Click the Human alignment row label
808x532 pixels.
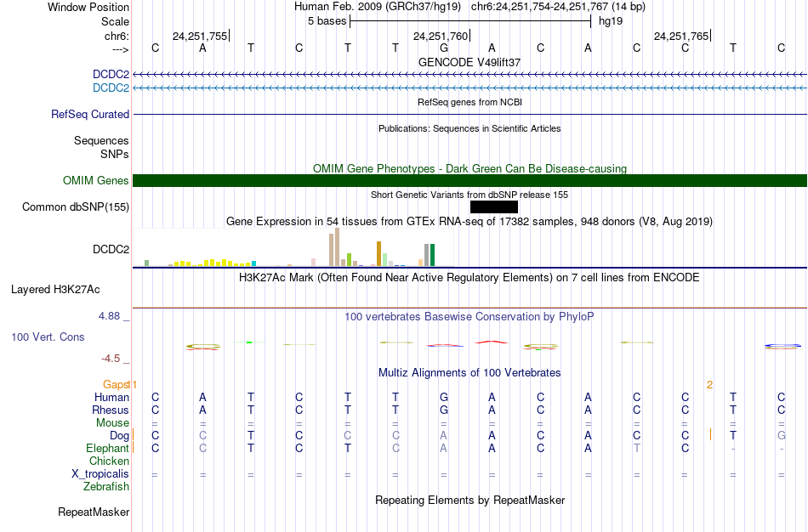pos(111,397)
